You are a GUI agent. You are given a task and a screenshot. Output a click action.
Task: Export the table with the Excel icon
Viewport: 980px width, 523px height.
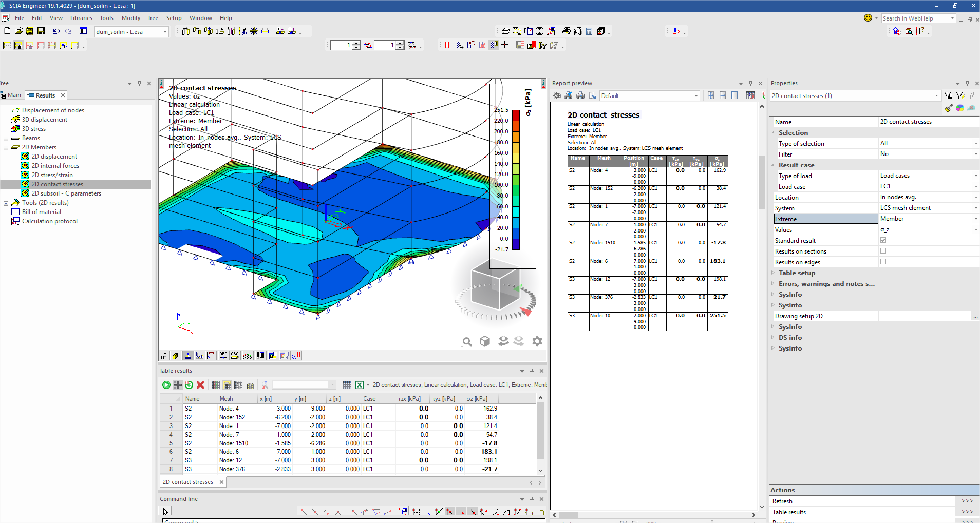(360, 385)
